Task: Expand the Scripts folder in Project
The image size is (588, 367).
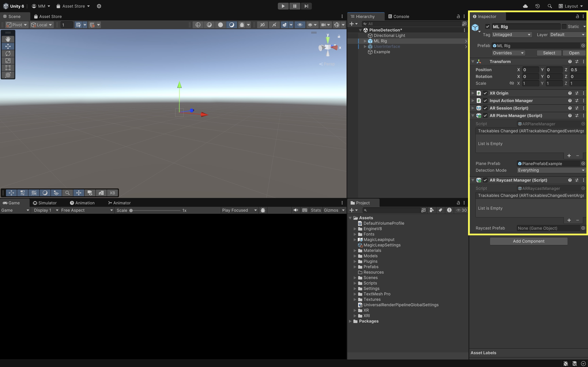Action: click(x=355, y=283)
